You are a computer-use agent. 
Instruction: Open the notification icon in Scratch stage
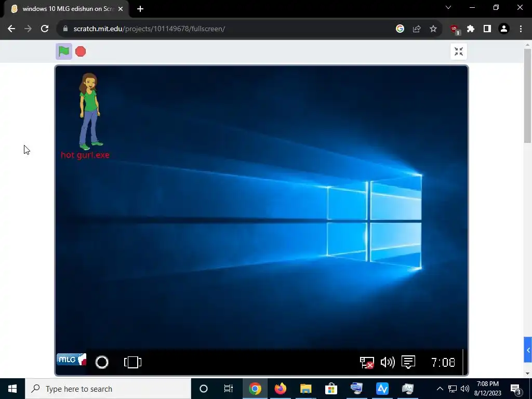408,362
